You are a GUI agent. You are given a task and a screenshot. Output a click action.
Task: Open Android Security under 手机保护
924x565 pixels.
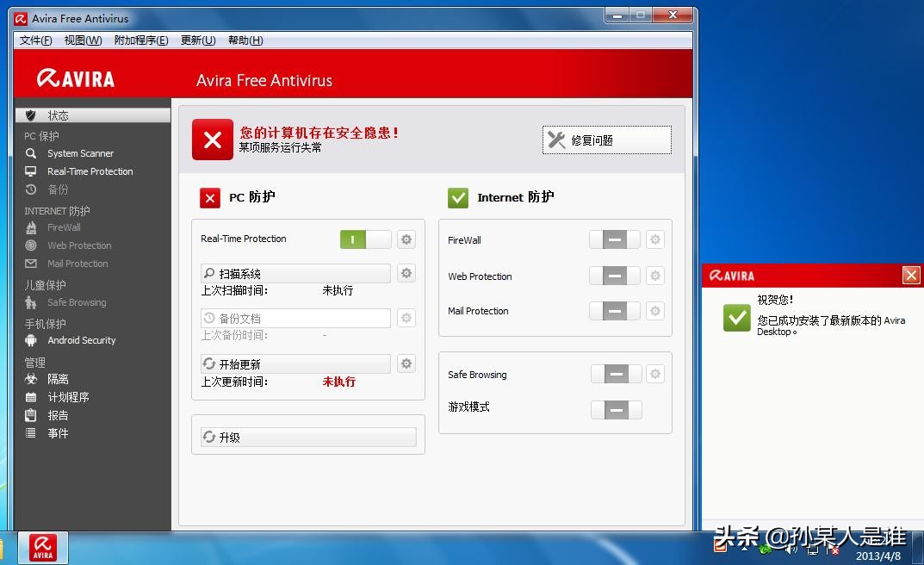[x=82, y=340]
